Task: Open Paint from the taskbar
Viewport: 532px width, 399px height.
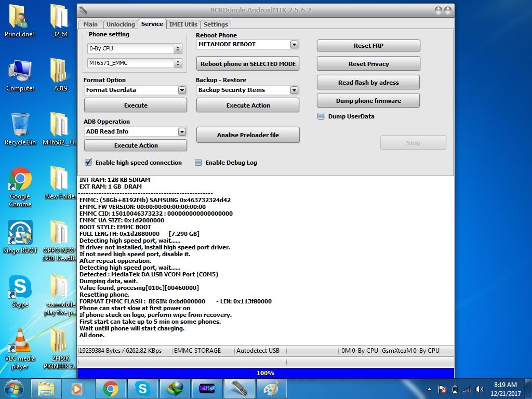Action: click(x=272, y=389)
